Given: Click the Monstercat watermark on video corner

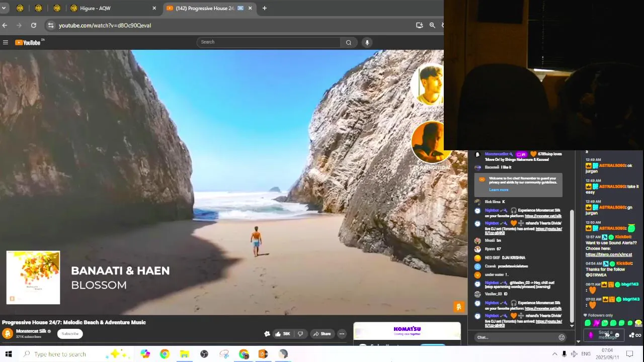Looking at the screenshot, I should point(458,306).
